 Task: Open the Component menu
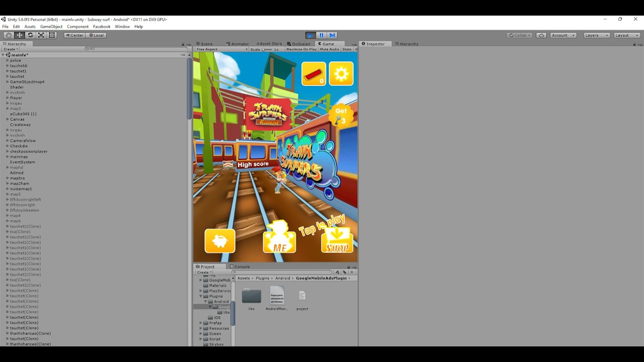pyautogui.click(x=78, y=27)
